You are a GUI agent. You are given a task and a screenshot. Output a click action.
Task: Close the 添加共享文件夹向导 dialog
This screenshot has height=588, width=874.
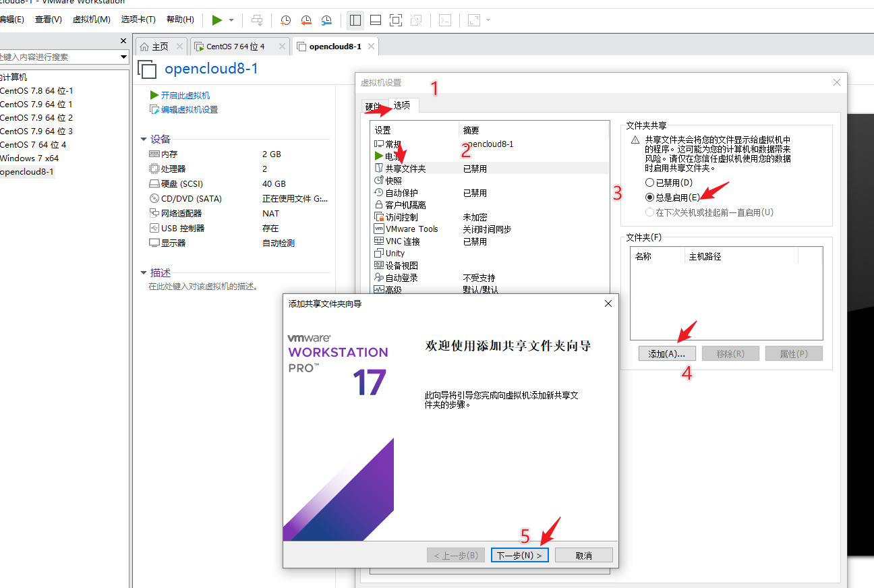608,303
